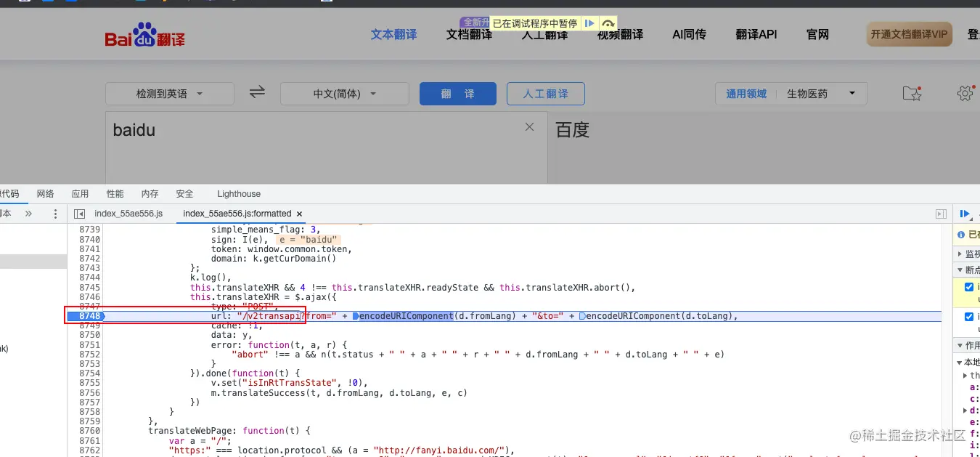Disable the first breakpoint checkbox
The height and width of the screenshot is (457, 980).
tap(969, 287)
